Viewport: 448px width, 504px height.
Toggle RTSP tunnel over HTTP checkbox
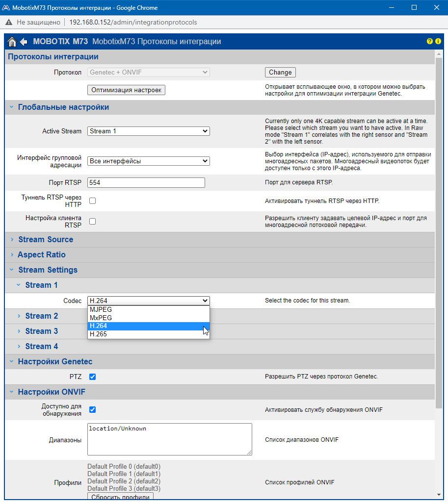pos(93,201)
